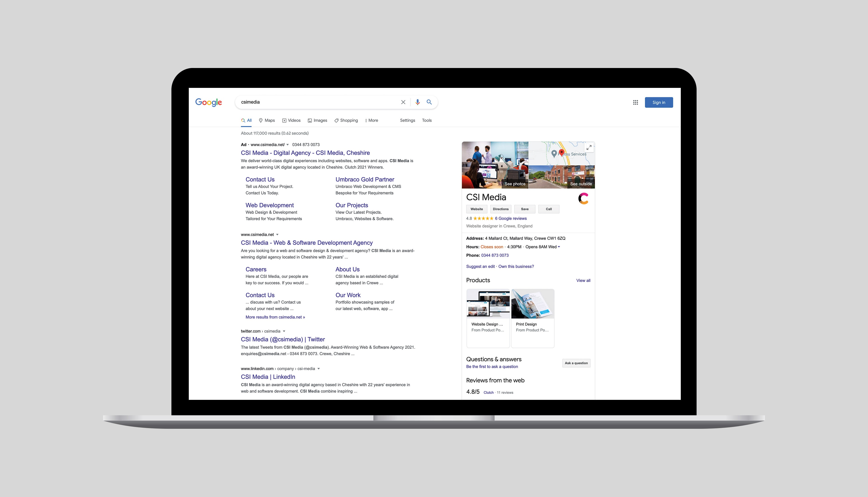This screenshot has width=868, height=497.
Task: Click the Directions button in the knowledge panel
Action: coord(501,209)
